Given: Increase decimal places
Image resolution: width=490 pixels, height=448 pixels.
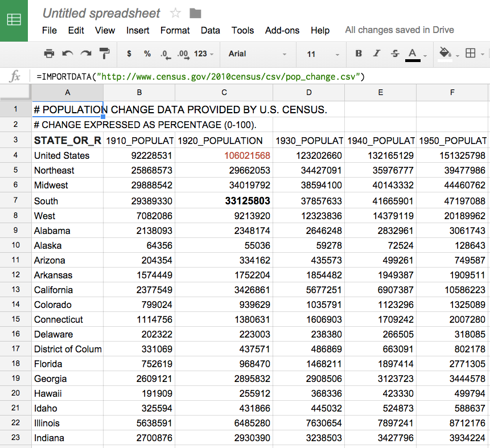Looking at the screenshot, I should coord(183,53).
